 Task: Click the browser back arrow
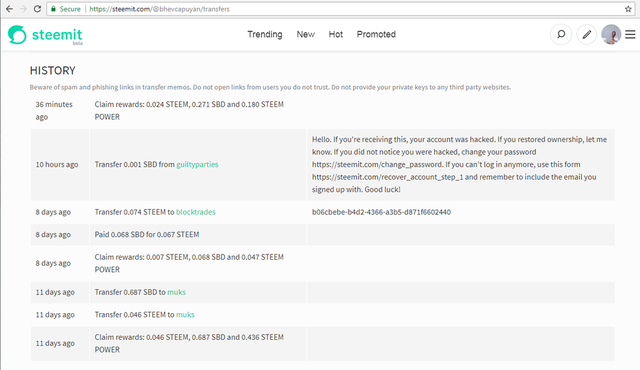coord(9,9)
